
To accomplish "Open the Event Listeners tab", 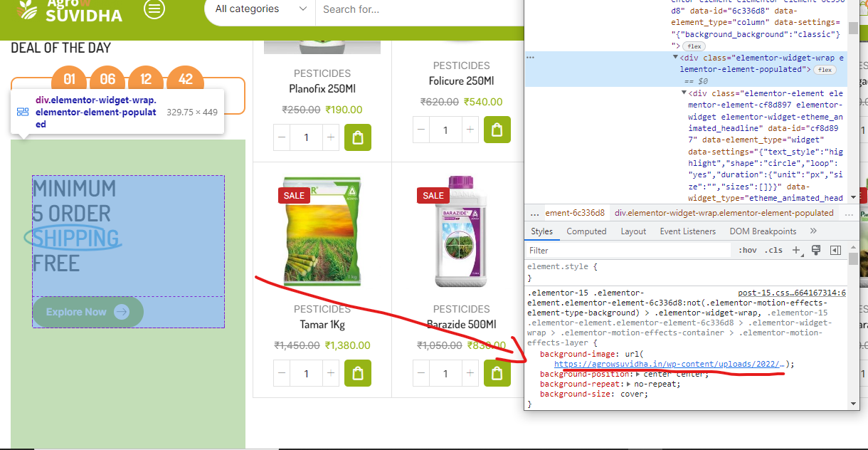I will [688, 231].
